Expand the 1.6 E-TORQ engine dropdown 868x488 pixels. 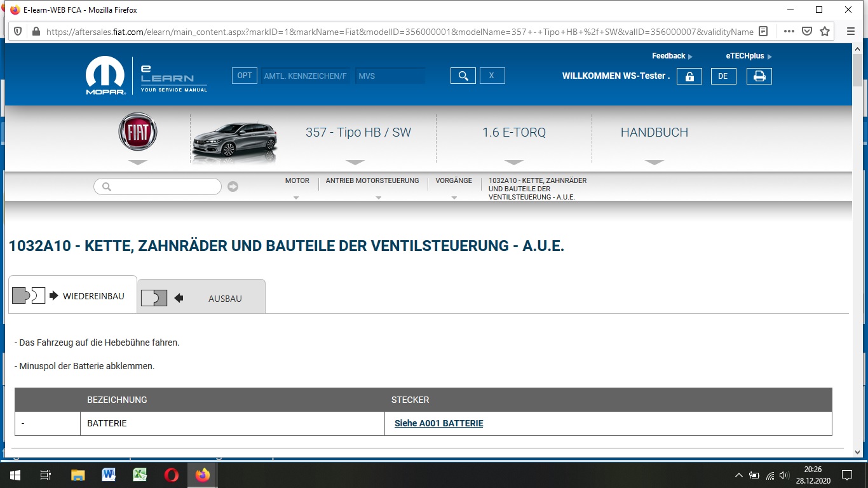pyautogui.click(x=513, y=133)
